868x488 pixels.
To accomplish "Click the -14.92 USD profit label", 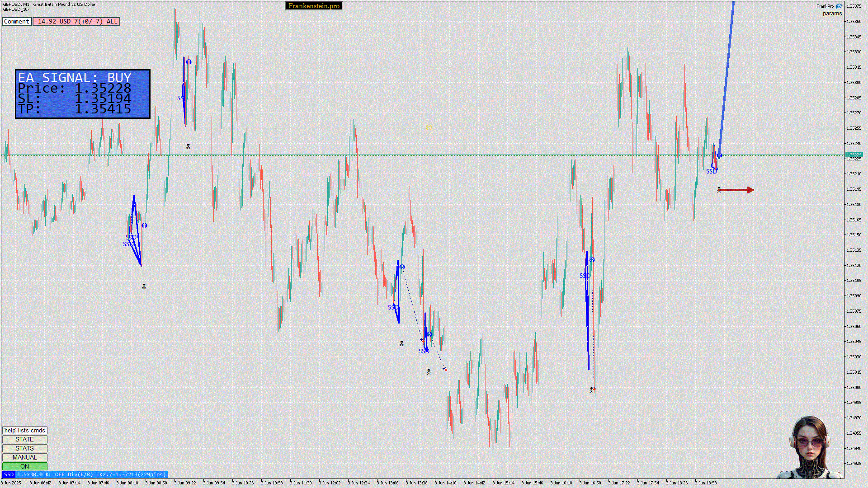I will point(76,21).
